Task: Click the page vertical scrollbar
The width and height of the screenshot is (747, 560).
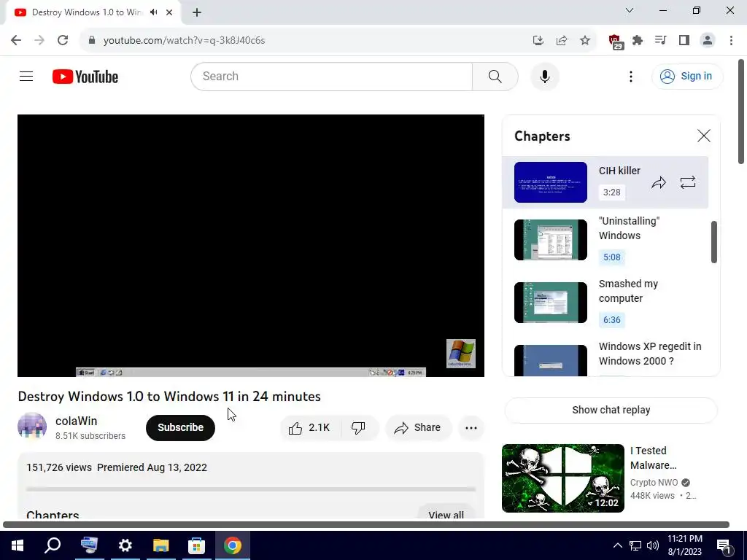Action: (741, 112)
